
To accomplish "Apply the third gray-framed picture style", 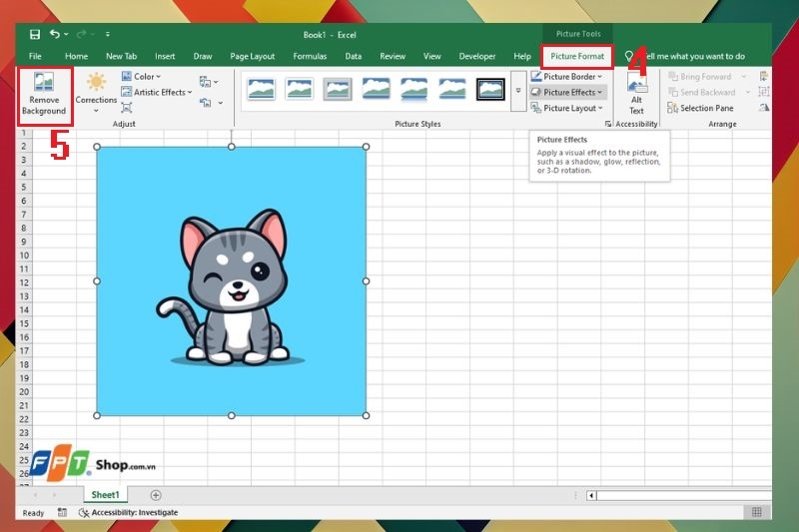I will 338,89.
